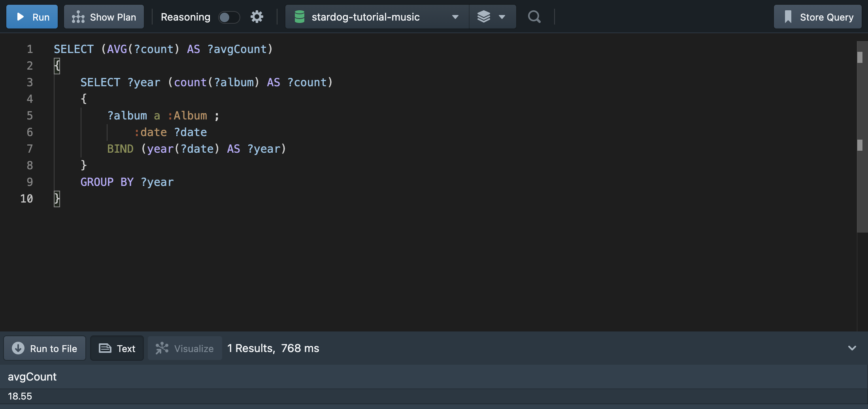Switch results to Visualize view

[185, 348]
